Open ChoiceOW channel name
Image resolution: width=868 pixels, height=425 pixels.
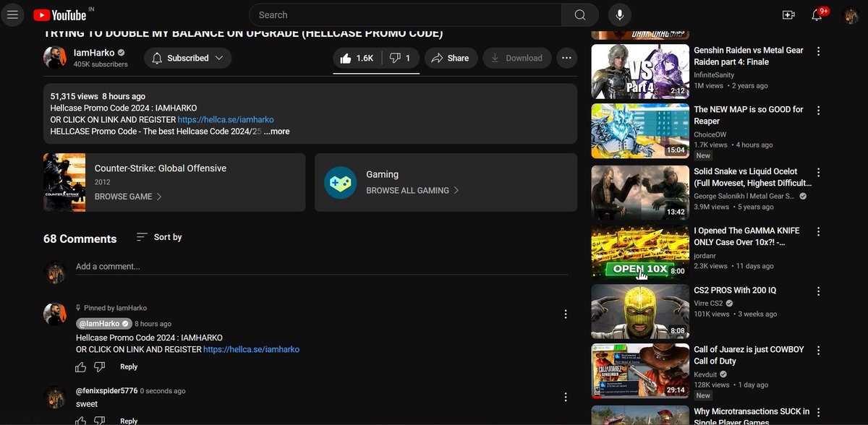(x=710, y=134)
